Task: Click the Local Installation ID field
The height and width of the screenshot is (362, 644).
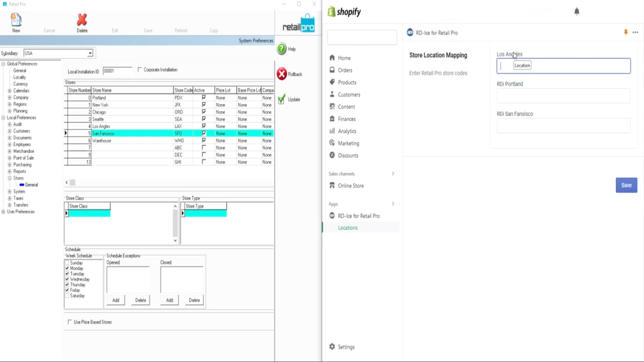Action: [117, 71]
